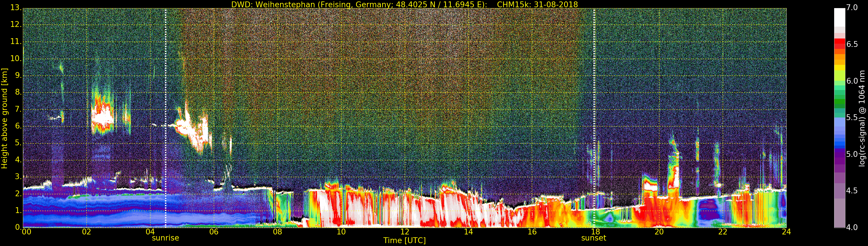Click the "4." height axis tick label
The height and width of the screenshot is (246, 868).
(18, 160)
